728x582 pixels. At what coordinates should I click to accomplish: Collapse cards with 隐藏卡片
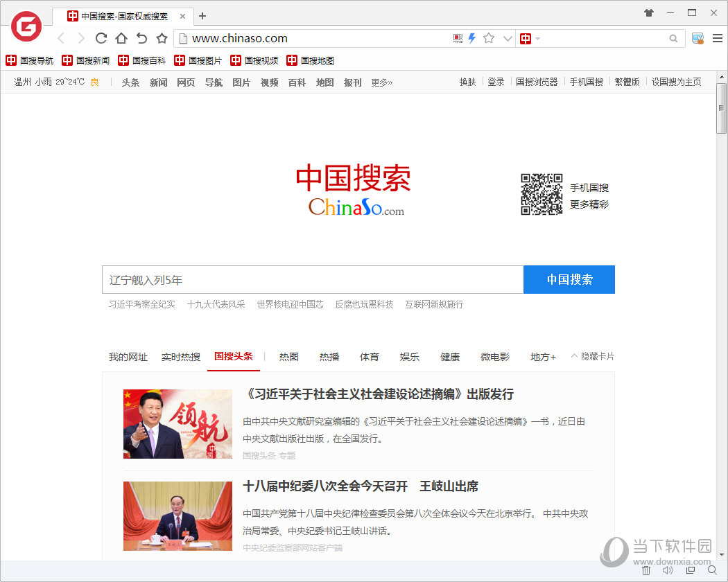(592, 356)
